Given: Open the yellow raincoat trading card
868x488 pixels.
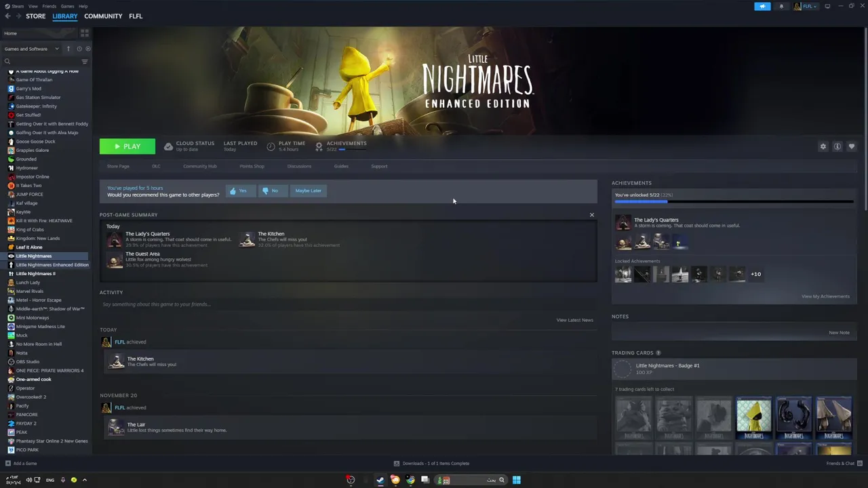Looking at the screenshot, I should pyautogui.click(x=753, y=419).
